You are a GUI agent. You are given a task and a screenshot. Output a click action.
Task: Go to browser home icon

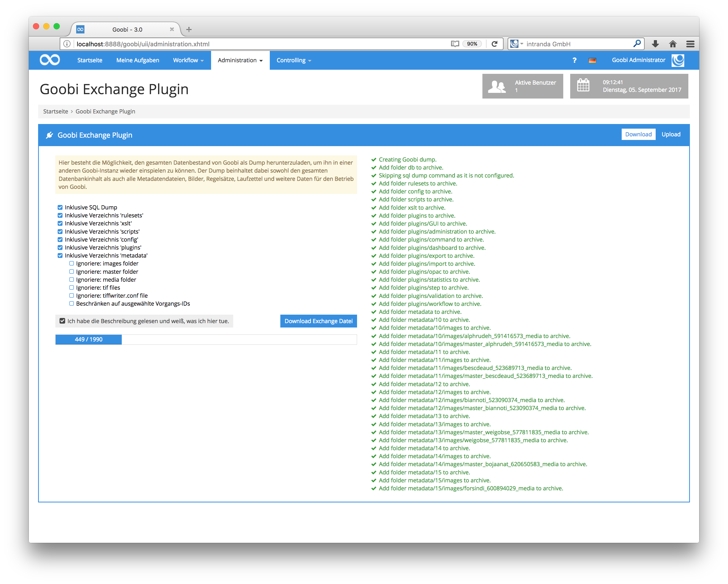673,44
